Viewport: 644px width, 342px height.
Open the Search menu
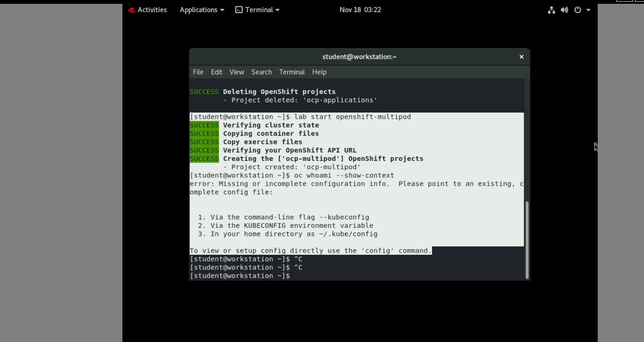pos(261,72)
